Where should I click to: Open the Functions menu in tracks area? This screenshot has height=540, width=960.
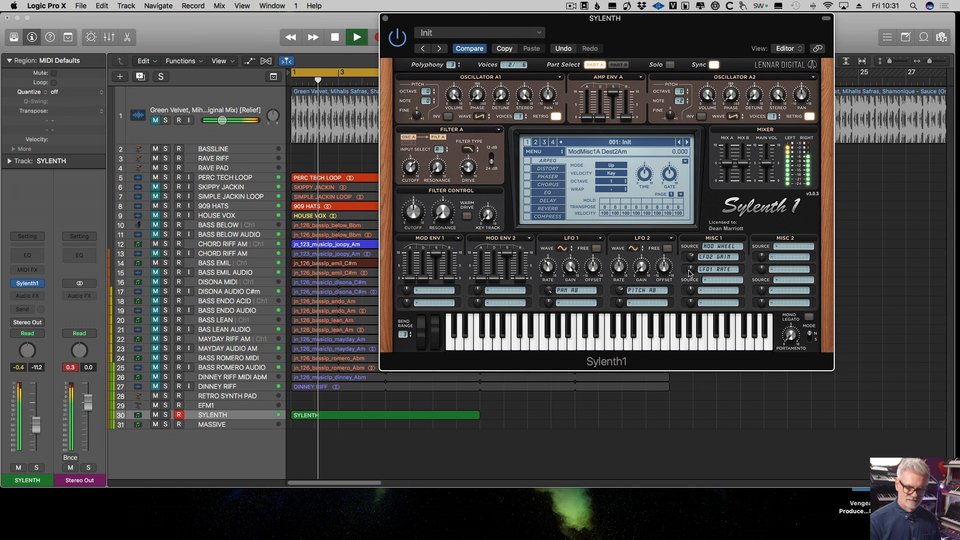[x=184, y=61]
